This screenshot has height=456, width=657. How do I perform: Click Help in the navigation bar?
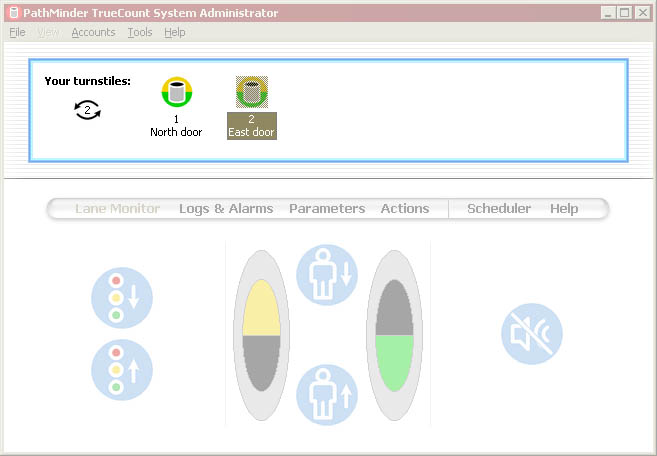pos(564,209)
